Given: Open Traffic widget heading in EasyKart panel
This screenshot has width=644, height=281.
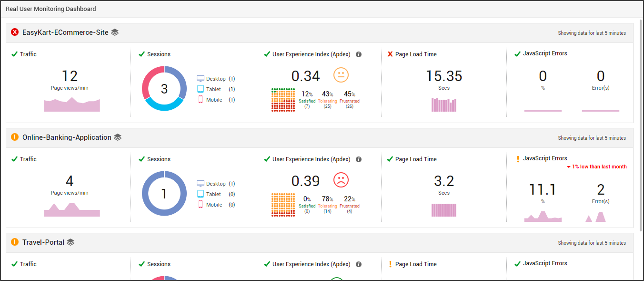Looking at the screenshot, I should tap(28, 54).
